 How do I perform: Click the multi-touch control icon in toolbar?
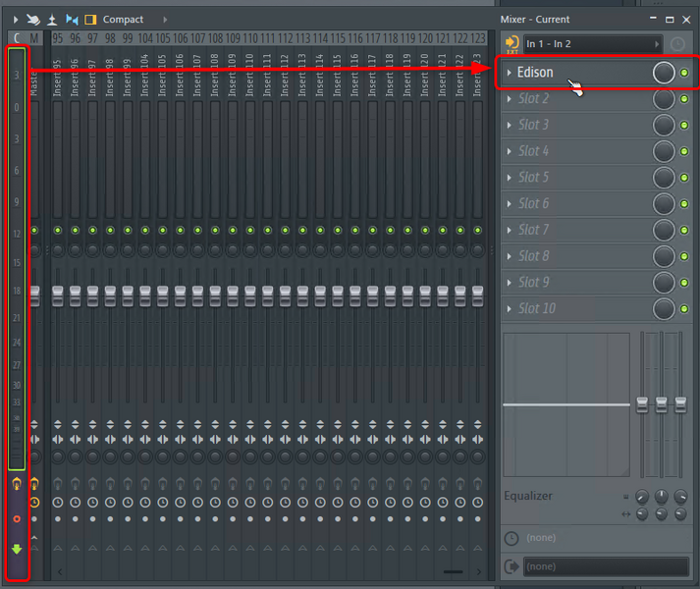pos(33,20)
